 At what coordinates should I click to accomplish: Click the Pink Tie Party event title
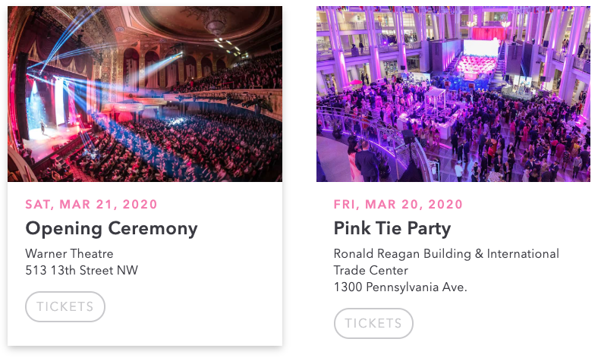[x=392, y=228]
